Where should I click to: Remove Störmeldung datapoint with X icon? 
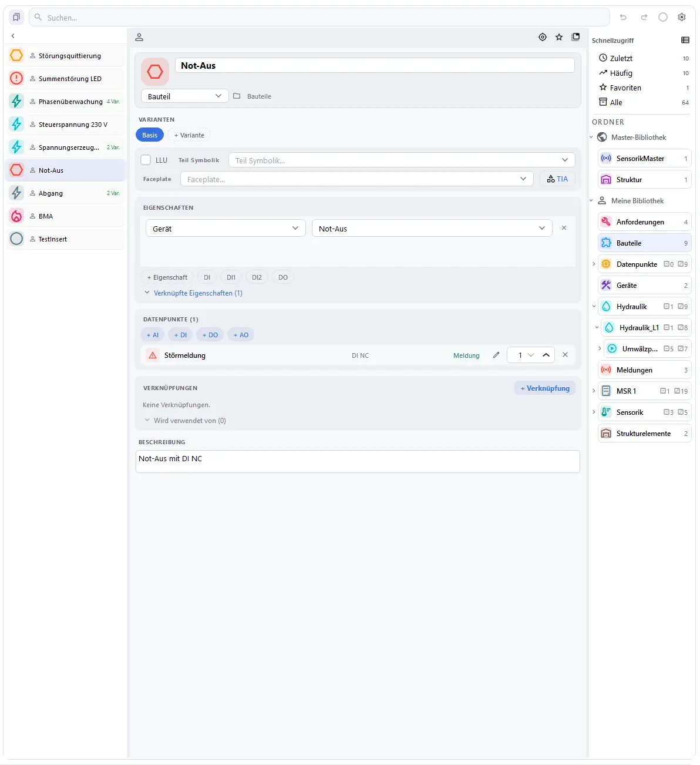565,355
